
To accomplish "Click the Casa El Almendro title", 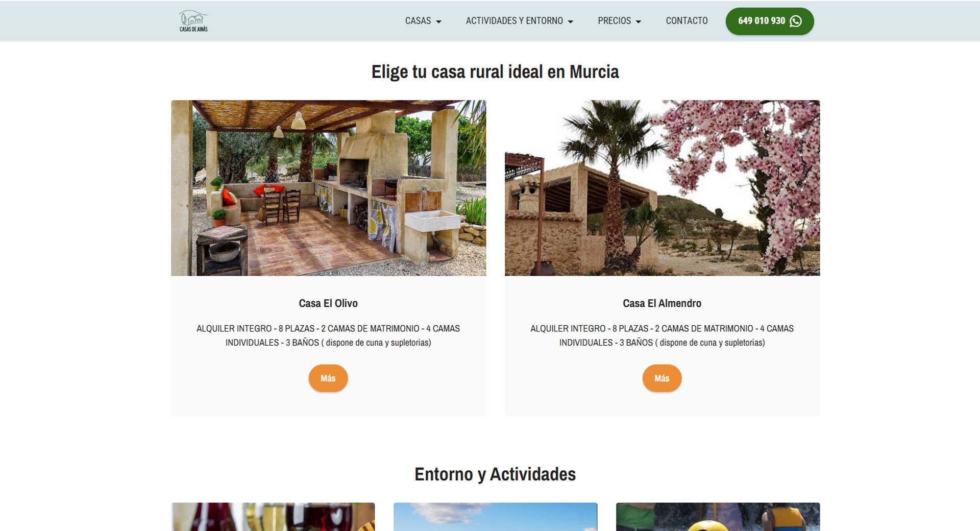I will [662, 303].
